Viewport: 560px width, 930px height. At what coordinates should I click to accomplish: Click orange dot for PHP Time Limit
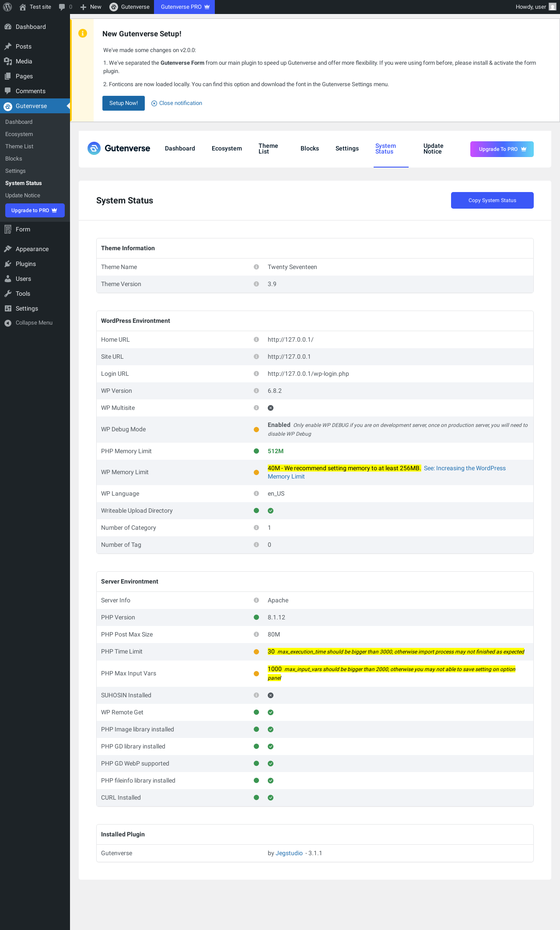[256, 652]
